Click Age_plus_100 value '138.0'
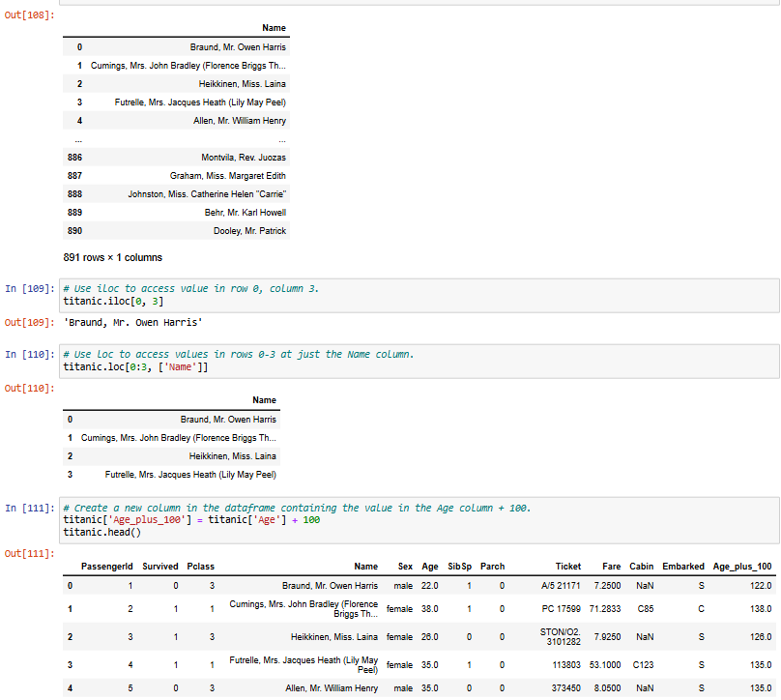Screen dimensions: 781x700 click(x=761, y=609)
